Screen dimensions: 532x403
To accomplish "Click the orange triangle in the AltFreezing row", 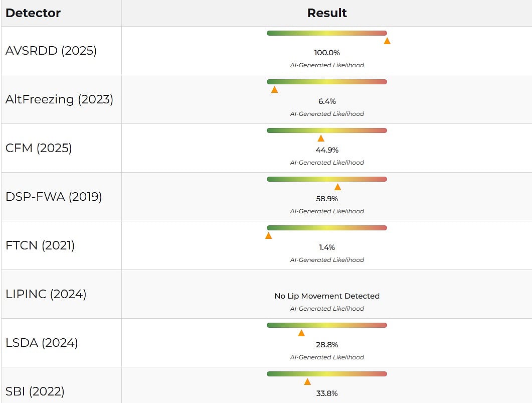I will (274, 90).
